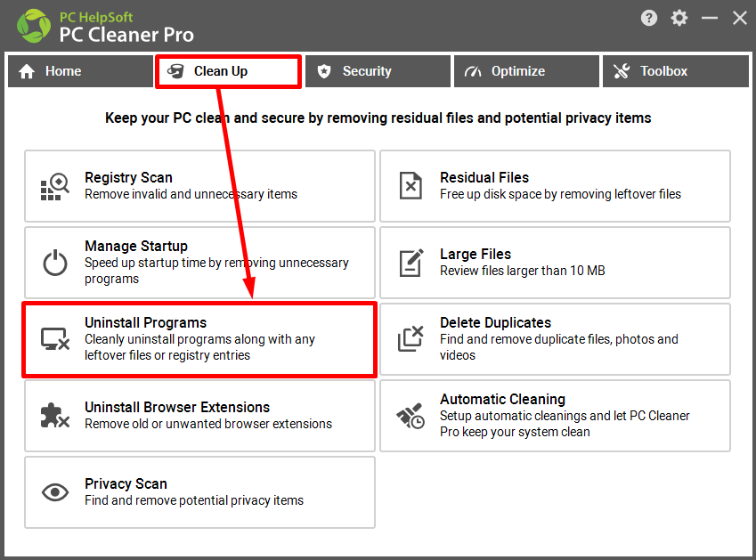Click text "Find and remove potential privacy items"
The image size is (756, 560).
tap(194, 500)
